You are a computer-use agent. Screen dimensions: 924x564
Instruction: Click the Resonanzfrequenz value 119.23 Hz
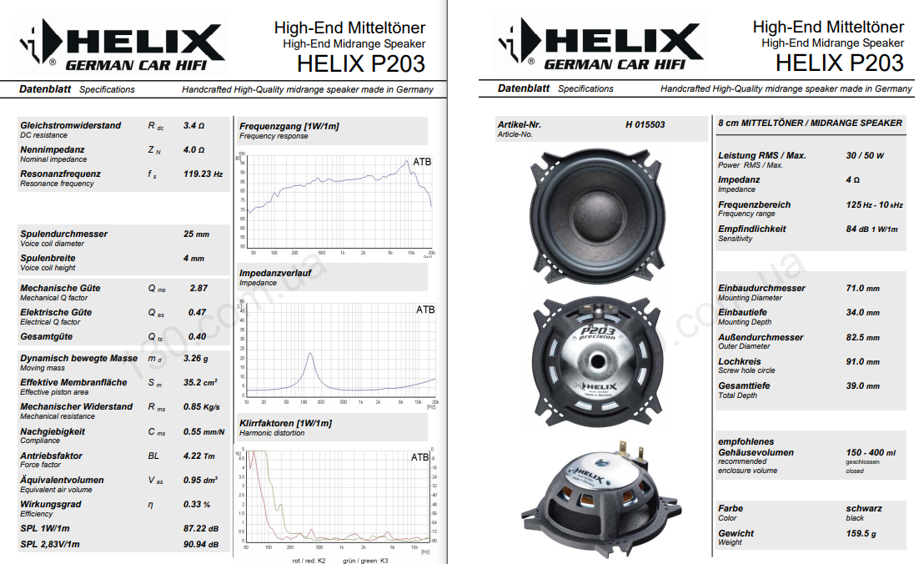(203, 174)
